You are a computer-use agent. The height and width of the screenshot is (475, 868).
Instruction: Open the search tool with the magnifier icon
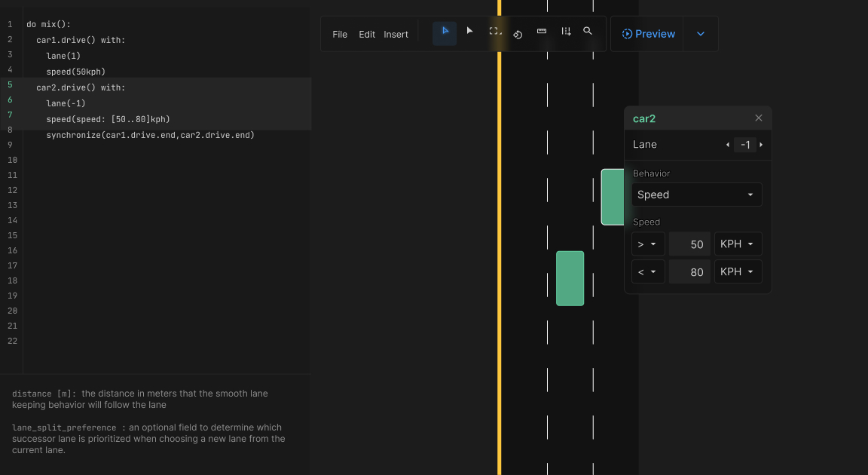(x=588, y=32)
